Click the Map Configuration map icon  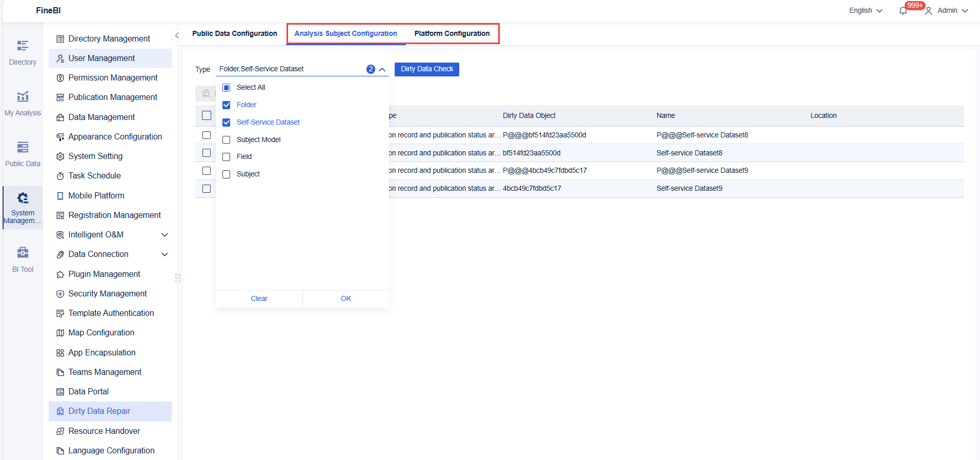60,333
